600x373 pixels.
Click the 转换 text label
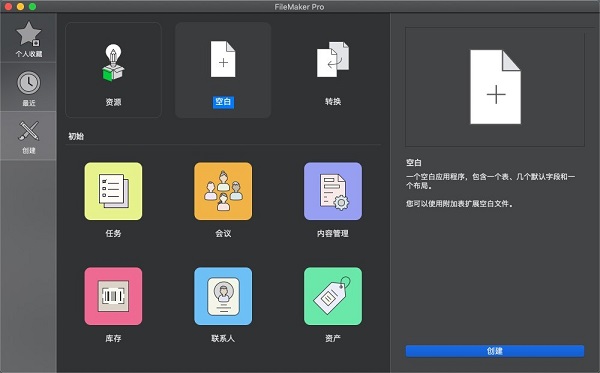click(x=333, y=101)
